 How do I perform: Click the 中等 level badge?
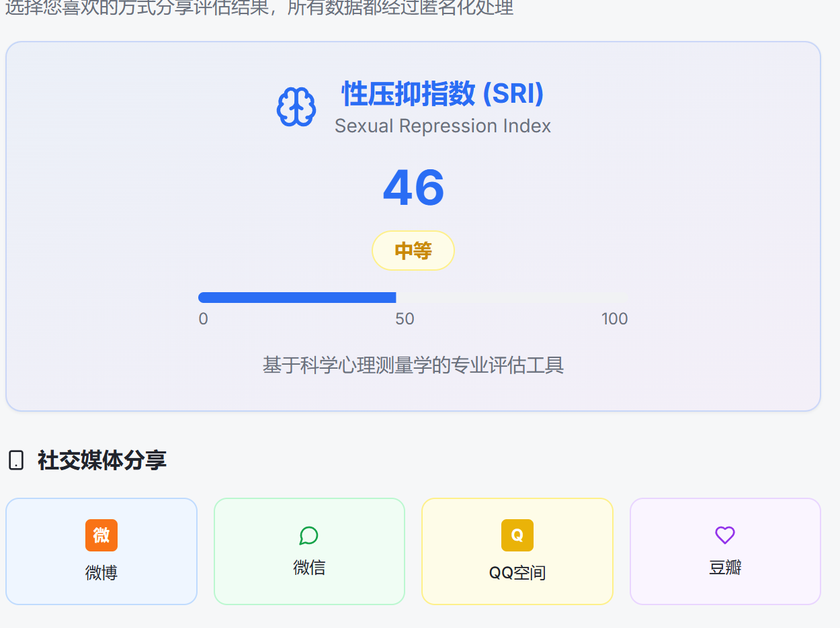[x=413, y=251]
